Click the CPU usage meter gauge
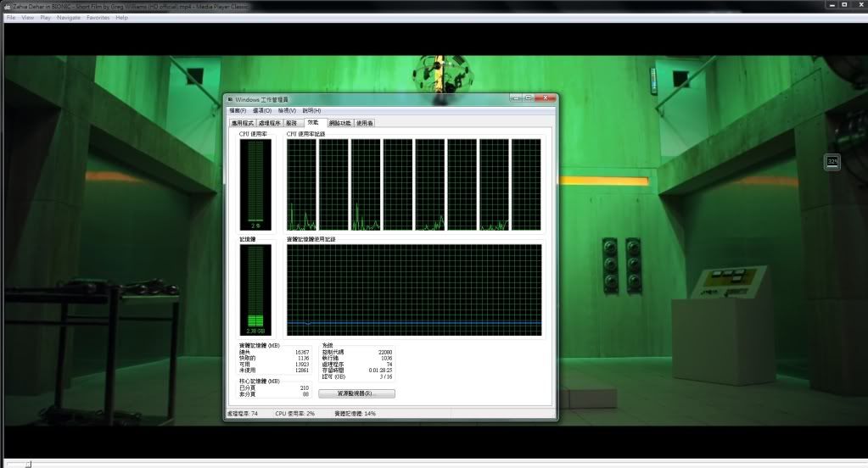Image resolution: width=868 pixels, height=468 pixels. tap(255, 184)
